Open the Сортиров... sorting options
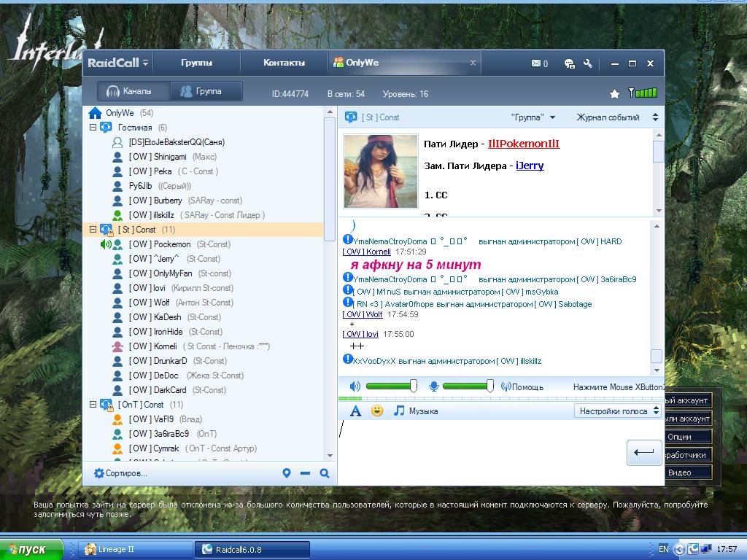 pyautogui.click(x=121, y=473)
